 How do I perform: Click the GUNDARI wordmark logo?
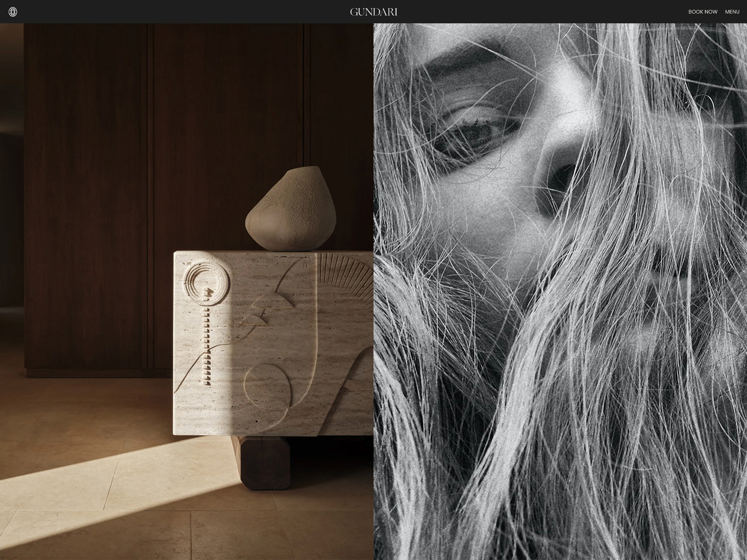click(373, 12)
